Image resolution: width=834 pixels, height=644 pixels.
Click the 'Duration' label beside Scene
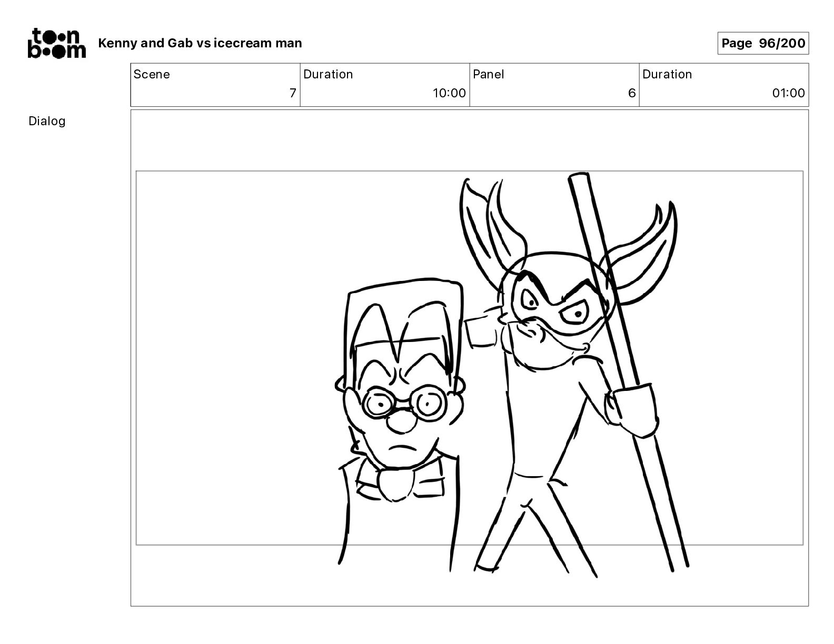click(x=328, y=74)
